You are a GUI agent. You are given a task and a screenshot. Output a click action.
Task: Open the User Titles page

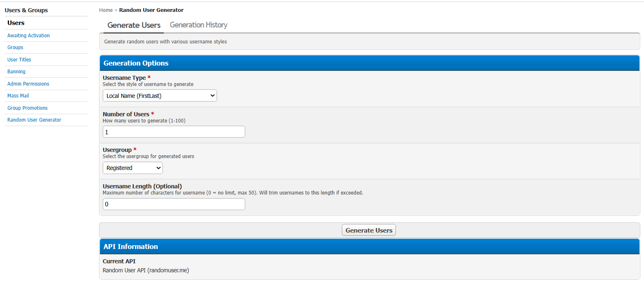19,60
